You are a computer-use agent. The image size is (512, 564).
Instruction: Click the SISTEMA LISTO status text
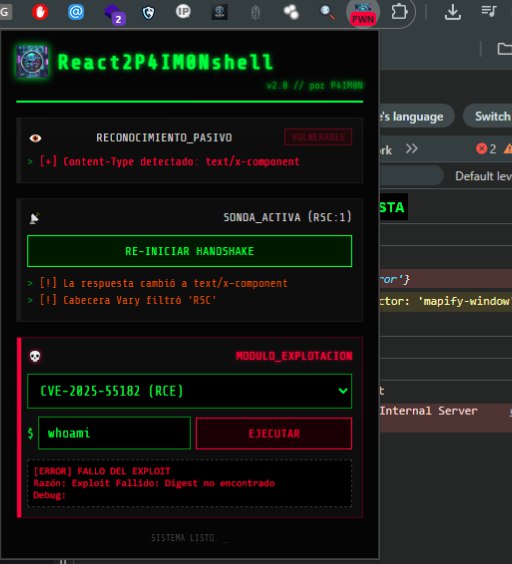click(190, 538)
